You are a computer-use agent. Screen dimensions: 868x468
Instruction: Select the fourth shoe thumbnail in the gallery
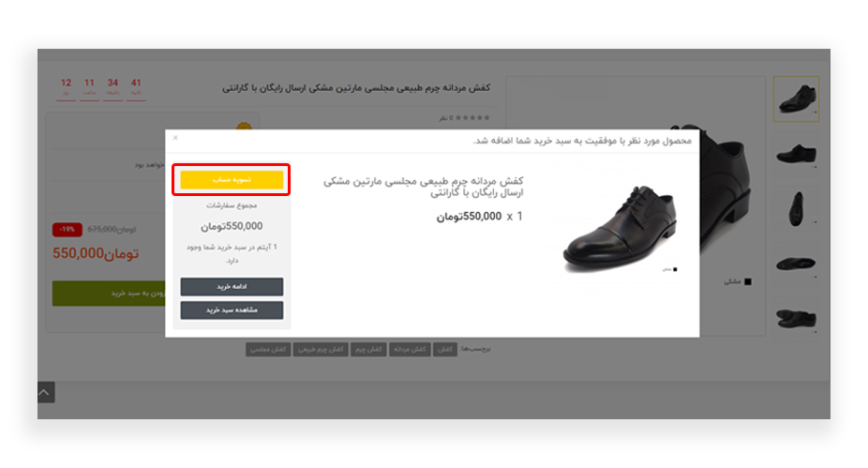pyautogui.click(x=796, y=264)
